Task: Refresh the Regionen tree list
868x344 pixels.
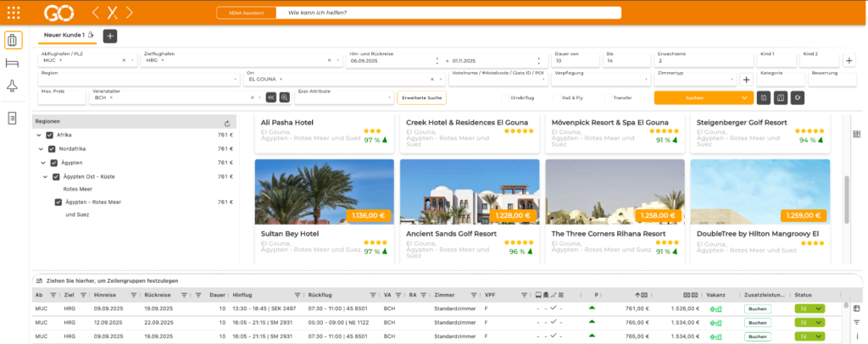Action: pos(227,123)
